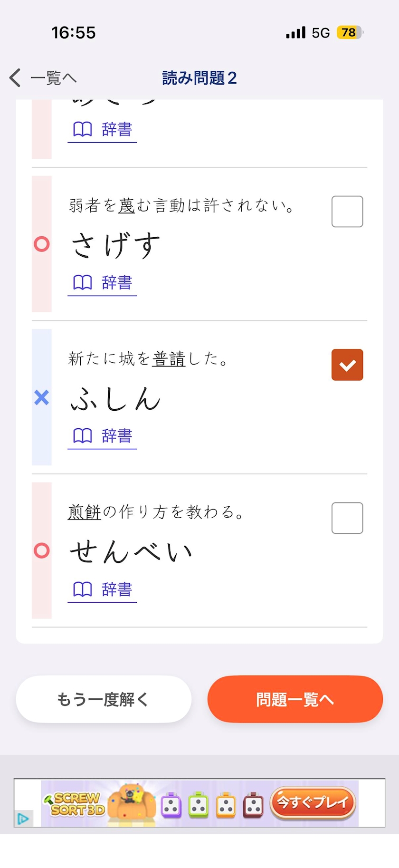Tap 今すぐプレイ button in ad
The height and width of the screenshot is (868, 399).
click(313, 803)
